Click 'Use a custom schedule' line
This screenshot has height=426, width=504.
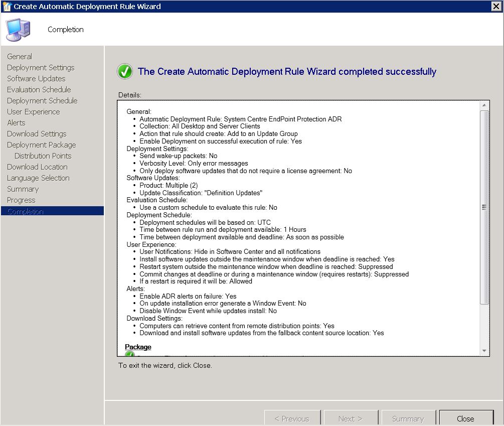pos(208,207)
